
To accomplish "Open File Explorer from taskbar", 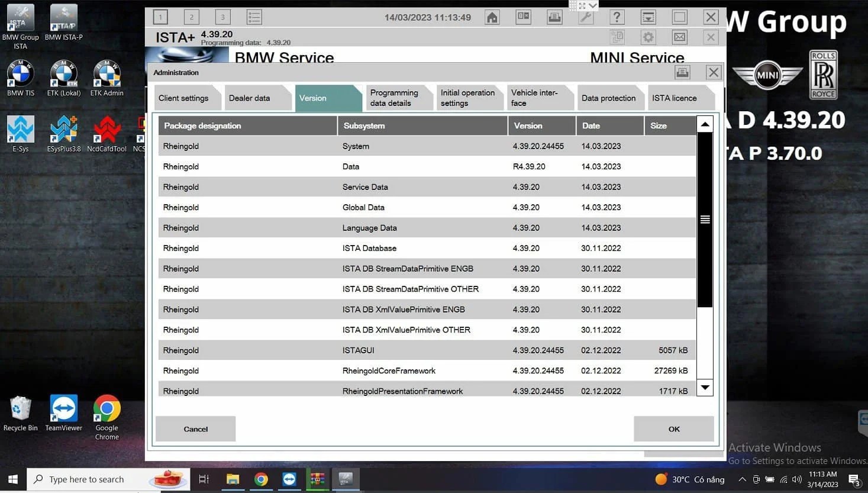I will [x=233, y=479].
